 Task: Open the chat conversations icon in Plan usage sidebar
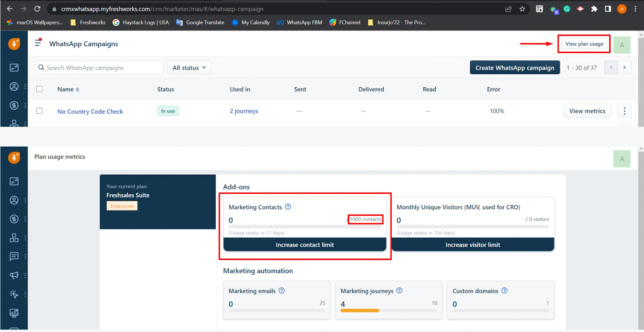(14, 256)
